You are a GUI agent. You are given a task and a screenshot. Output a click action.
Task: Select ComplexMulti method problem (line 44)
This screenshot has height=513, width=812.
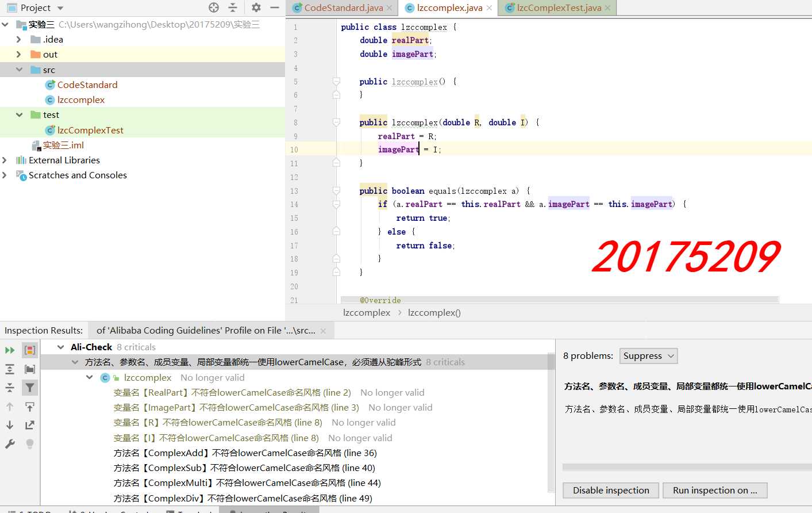tap(247, 483)
